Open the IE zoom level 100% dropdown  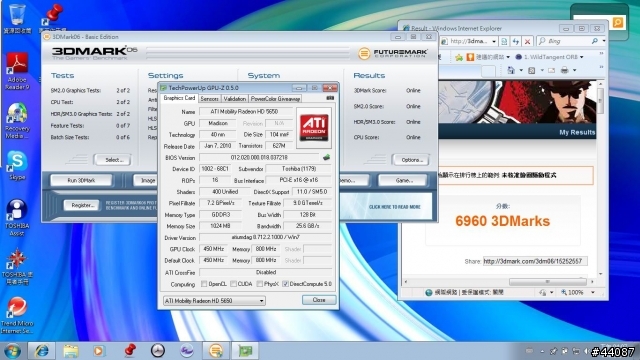(593, 292)
